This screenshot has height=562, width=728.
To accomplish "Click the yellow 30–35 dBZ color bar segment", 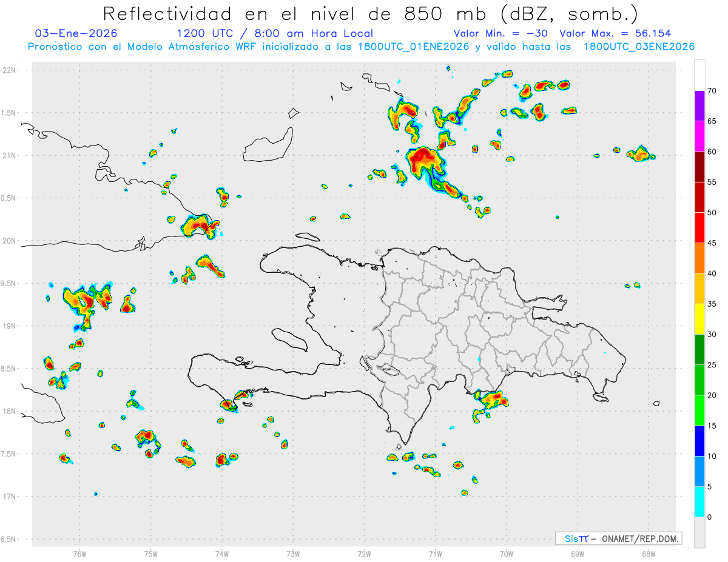I will click(x=699, y=319).
